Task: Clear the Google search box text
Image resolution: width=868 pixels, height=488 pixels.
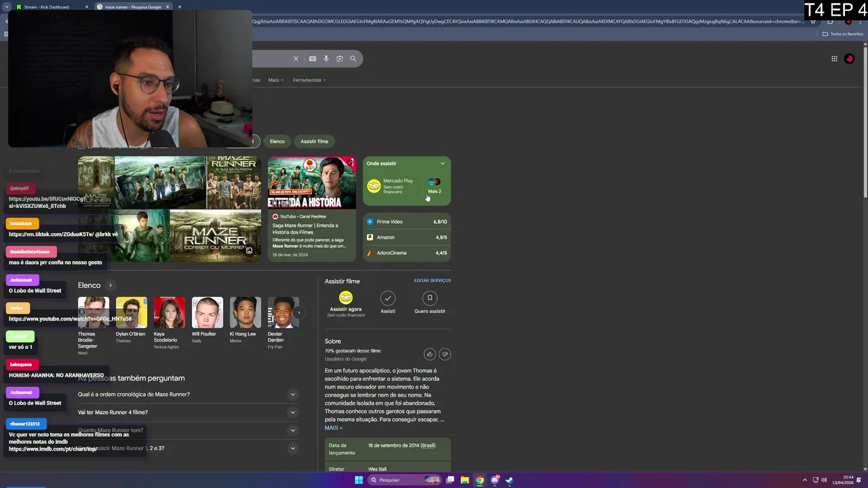Action: tap(296, 59)
